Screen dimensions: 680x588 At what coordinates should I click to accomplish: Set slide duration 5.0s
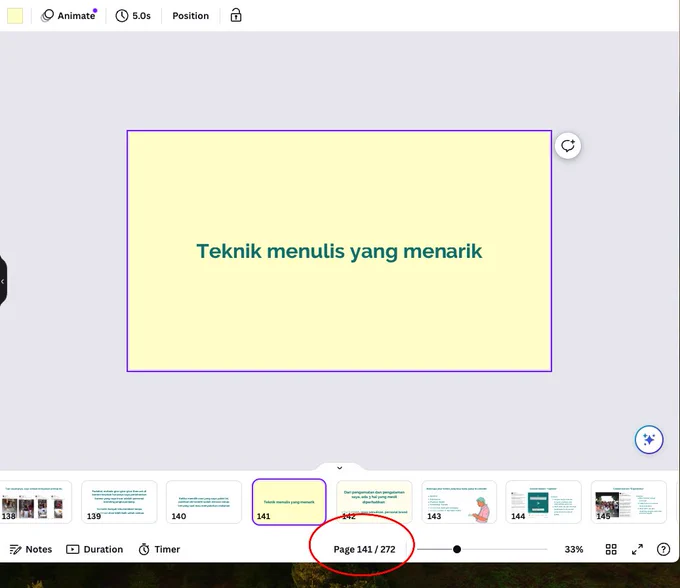133,16
